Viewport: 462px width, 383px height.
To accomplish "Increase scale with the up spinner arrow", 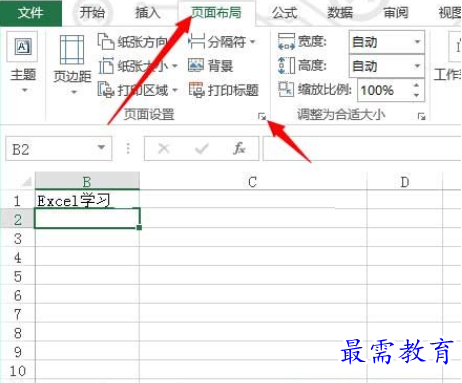I will click(416, 85).
